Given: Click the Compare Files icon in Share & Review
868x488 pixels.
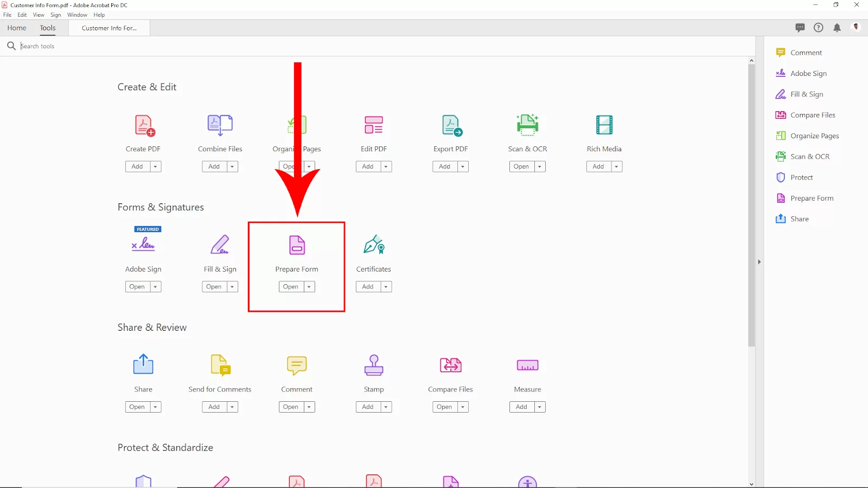Looking at the screenshot, I should pyautogui.click(x=451, y=365).
